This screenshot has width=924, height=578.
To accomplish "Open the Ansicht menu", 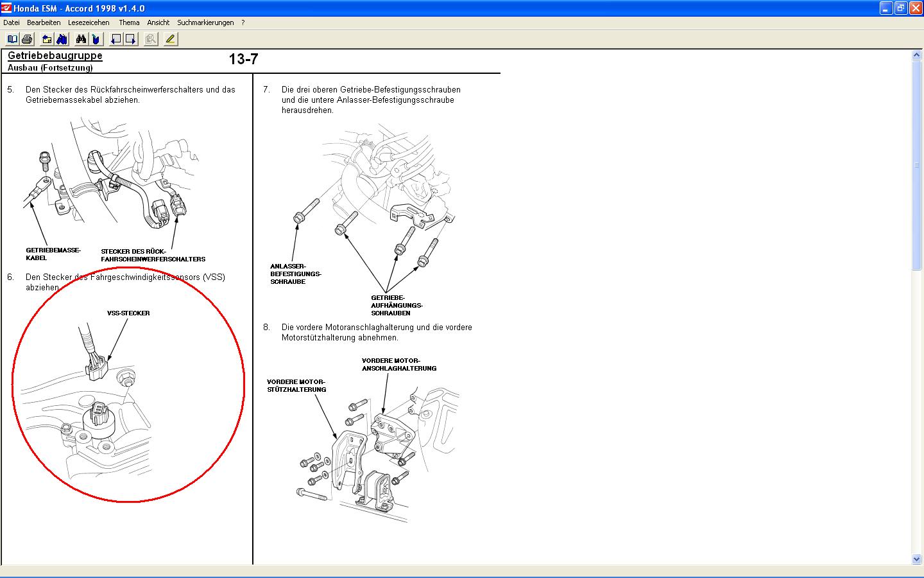I will pyautogui.click(x=158, y=22).
